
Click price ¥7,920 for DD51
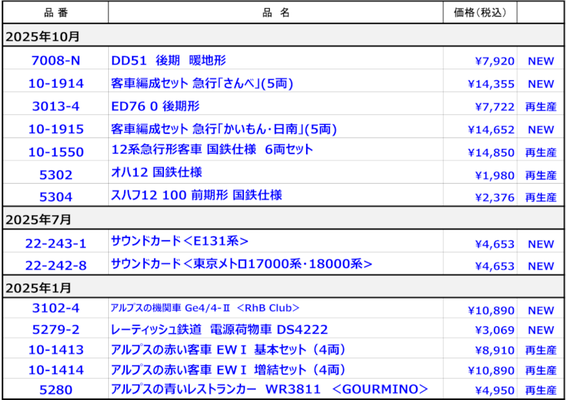coord(494,61)
